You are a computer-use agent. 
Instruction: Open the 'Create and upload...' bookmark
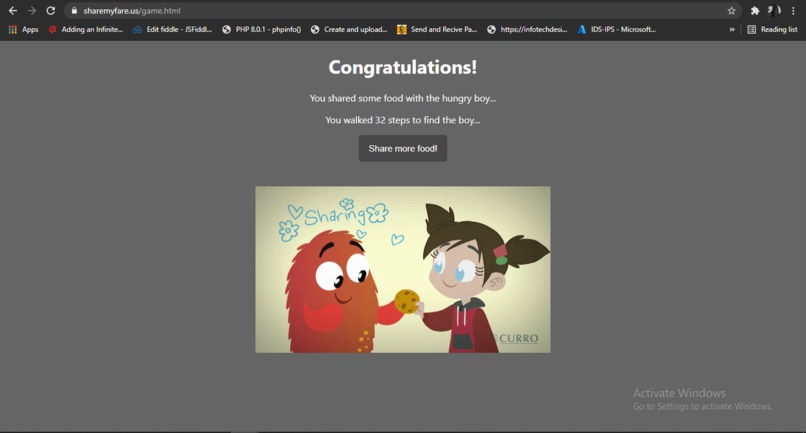click(x=349, y=29)
